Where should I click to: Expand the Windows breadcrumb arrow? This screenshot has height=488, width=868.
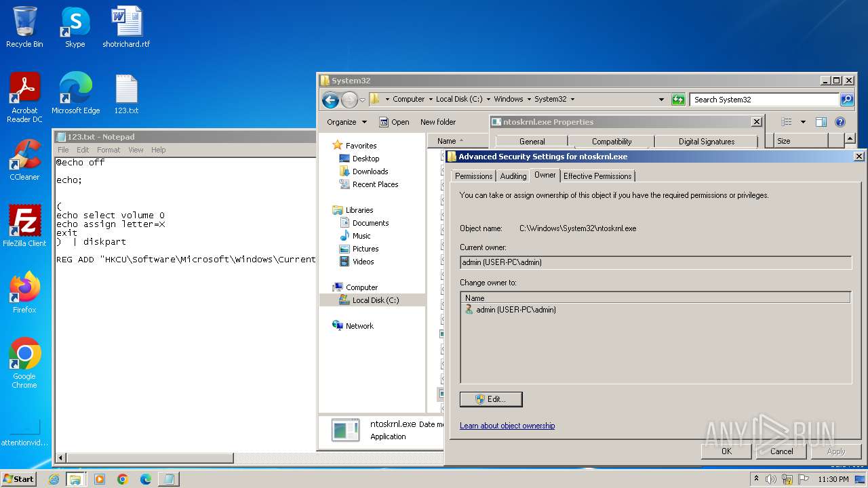[x=529, y=99]
